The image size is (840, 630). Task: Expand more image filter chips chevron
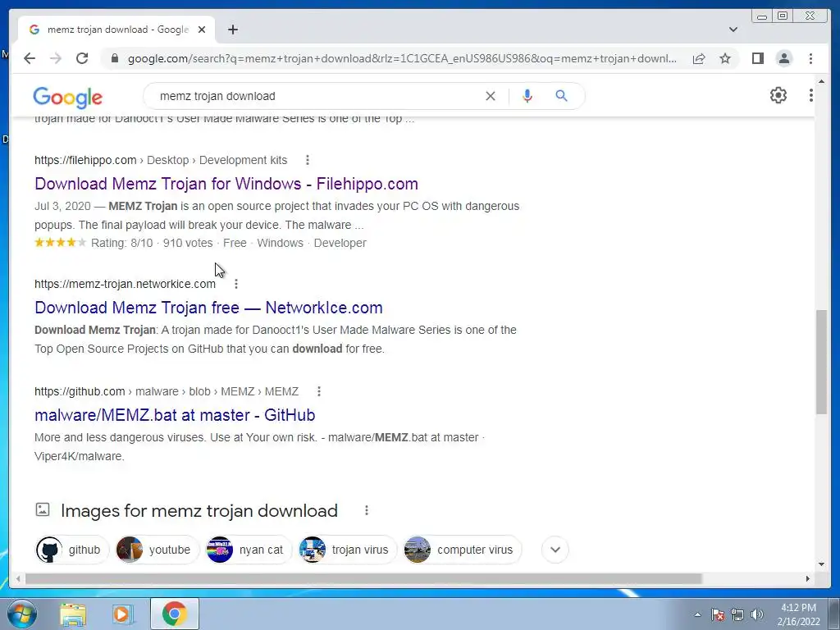(x=555, y=550)
